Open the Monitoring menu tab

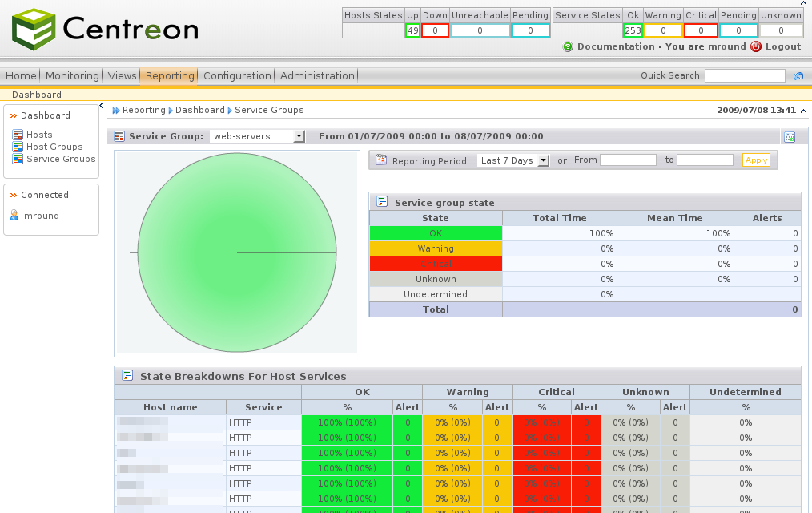point(72,75)
